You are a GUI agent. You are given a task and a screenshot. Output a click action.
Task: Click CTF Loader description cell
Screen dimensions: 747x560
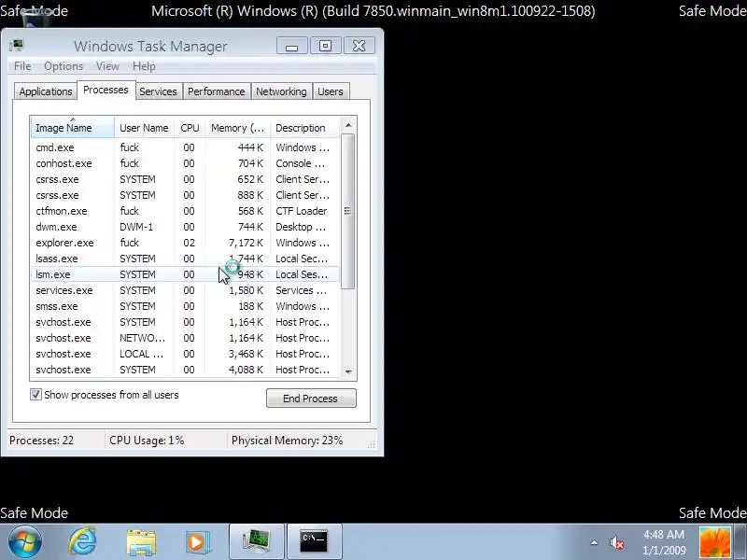coord(301,211)
